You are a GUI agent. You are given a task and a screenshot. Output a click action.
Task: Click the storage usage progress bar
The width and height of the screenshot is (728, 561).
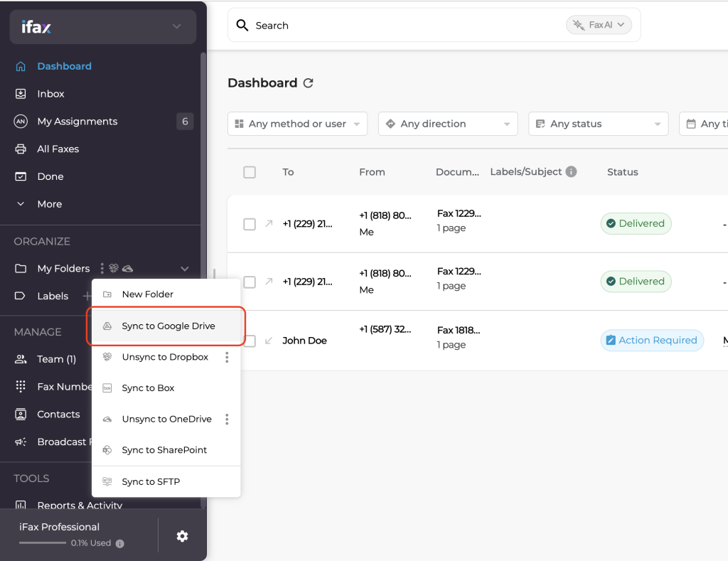point(42,543)
